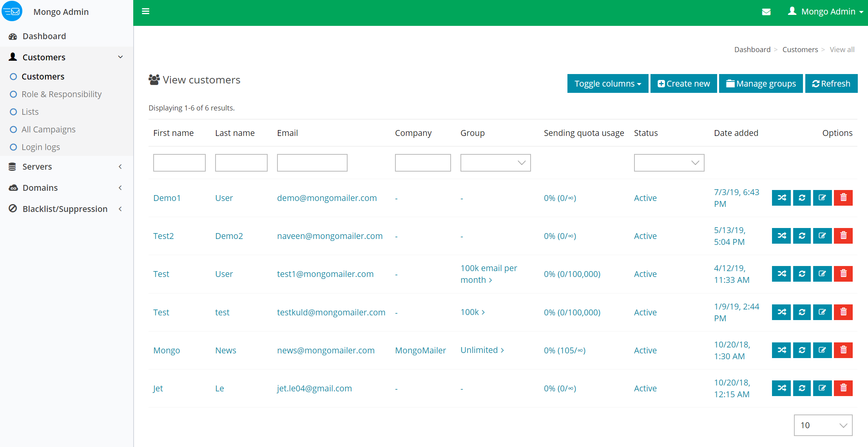This screenshot has height=447, width=868.
Task: Click the Create new button
Action: pos(684,83)
